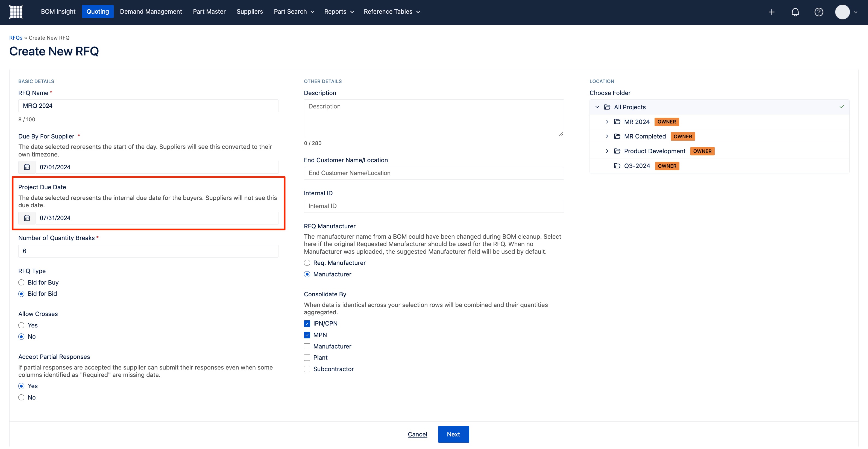Screen dimensions: 868x449
Task: Select the Product Development folder label
Action: coord(655,151)
